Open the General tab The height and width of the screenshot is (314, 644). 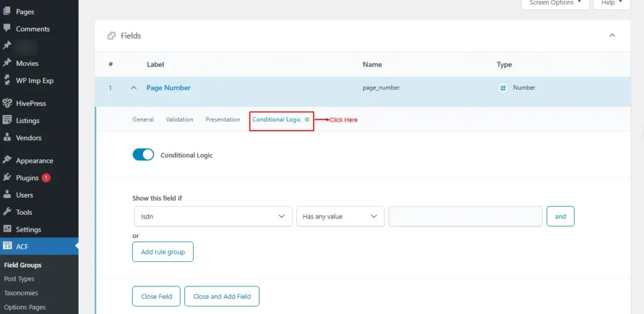pyautogui.click(x=143, y=119)
